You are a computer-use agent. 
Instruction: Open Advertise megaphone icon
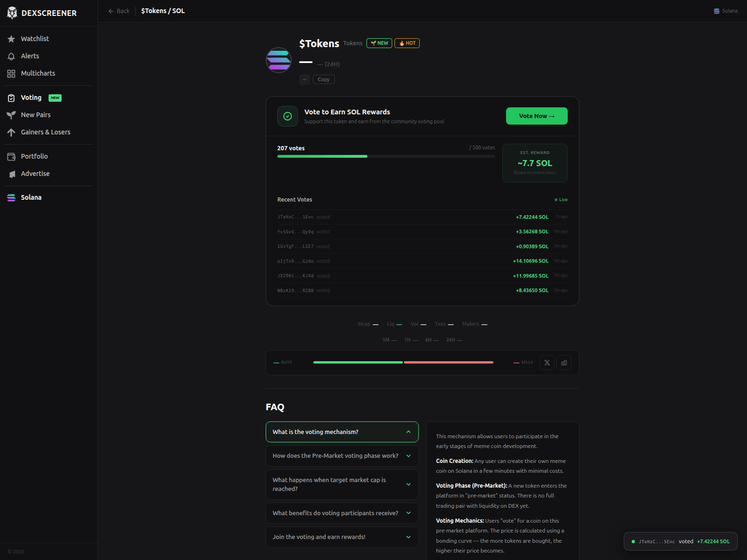point(11,174)
